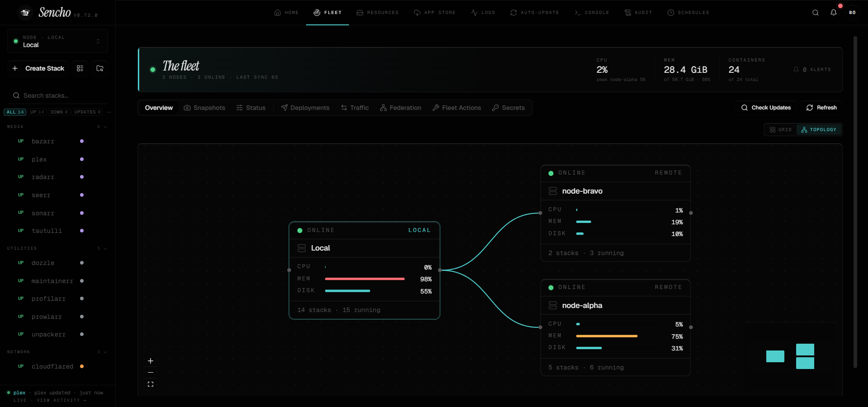Screen dimensions: 868x407
Task: Select the tautulli stack
Action: point(57,231)
